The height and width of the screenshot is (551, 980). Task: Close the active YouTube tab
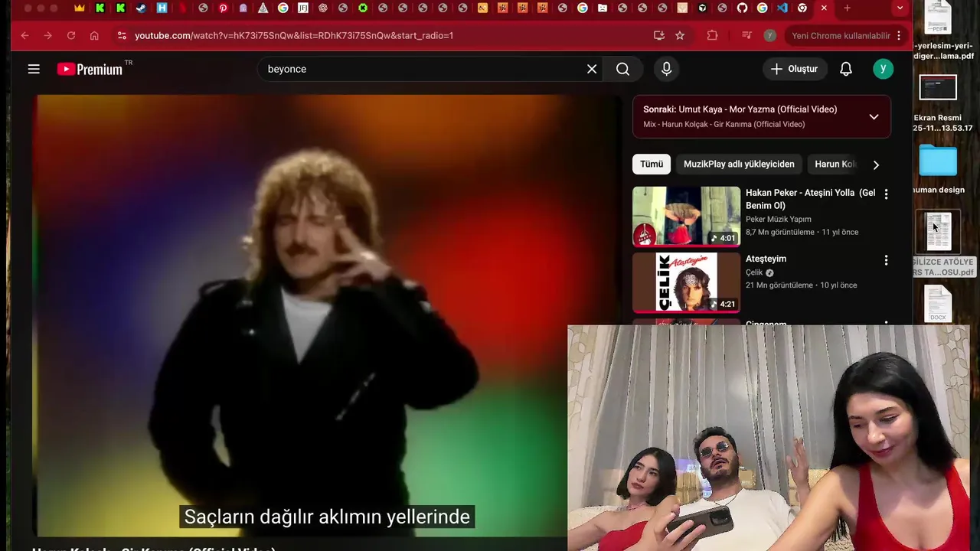tap(824, 8)
